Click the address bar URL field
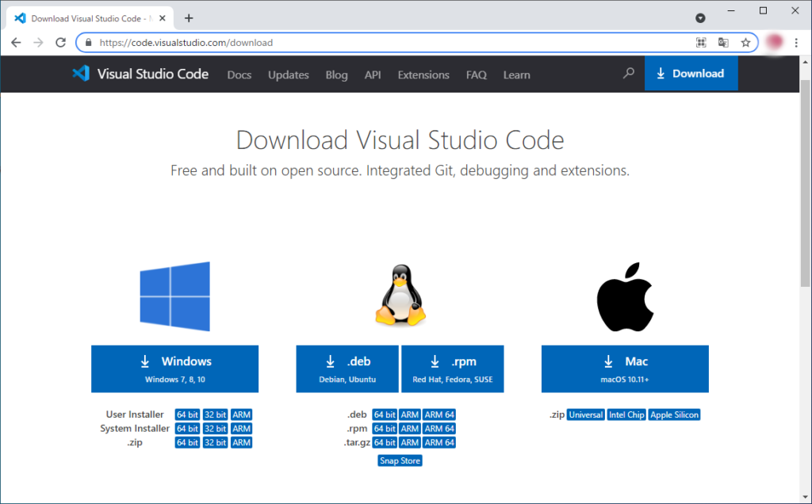The image size is (812, 504). [x=389, y=43]
